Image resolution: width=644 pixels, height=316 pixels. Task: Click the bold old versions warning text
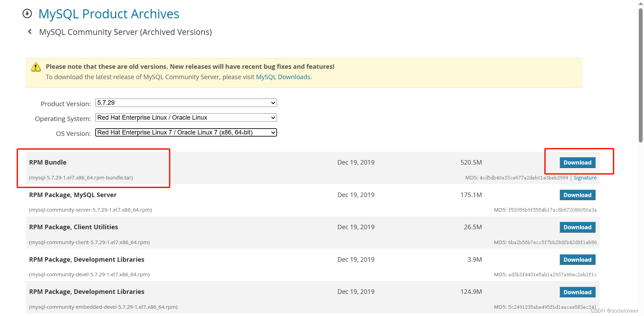[x=190, y=67]
